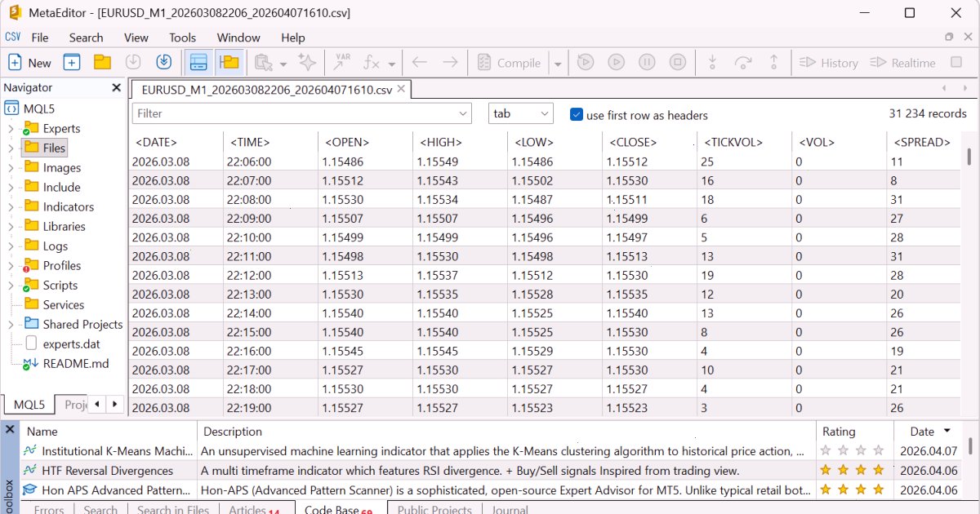
Task: Close the Navigator panel with its X
Action: (116, 87)
